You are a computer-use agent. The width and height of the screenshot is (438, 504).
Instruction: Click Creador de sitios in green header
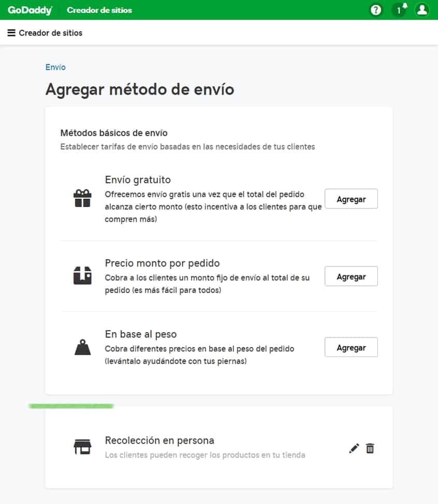(x=99, y=10)
